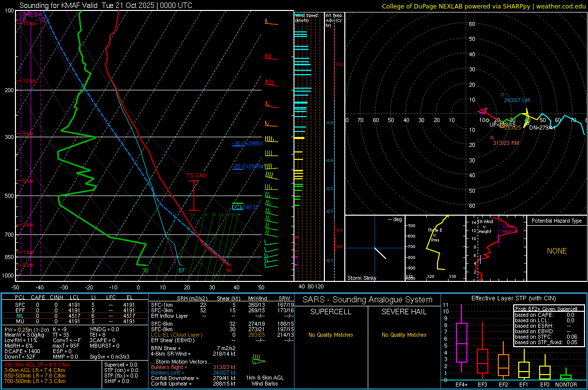Click the red right-mover circle marker on hodograph
Viewport: 588px width, 390px height.
[492, 137]
